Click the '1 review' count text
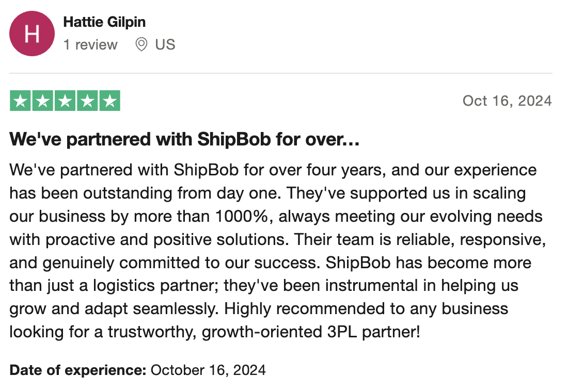The width and height of the screenshot is (568, 392). click(x=90, y=44)
